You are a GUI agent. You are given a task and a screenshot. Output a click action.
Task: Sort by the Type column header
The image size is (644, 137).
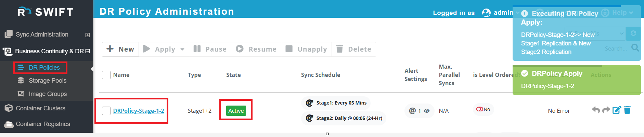[194, 75]
